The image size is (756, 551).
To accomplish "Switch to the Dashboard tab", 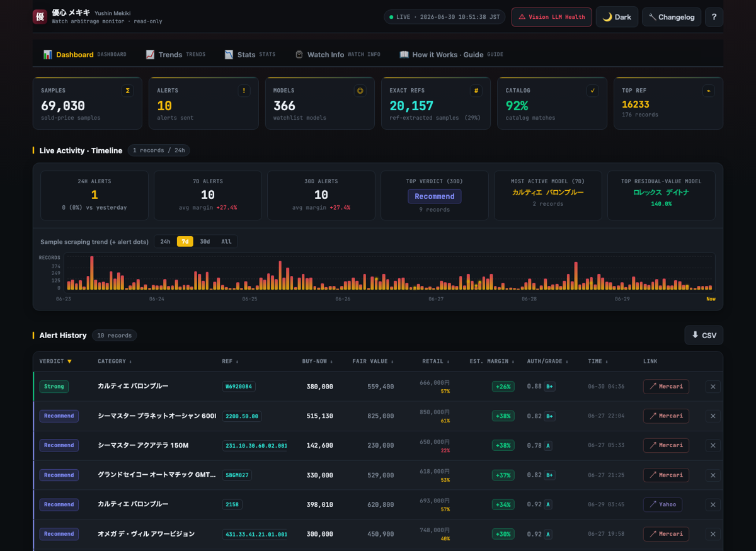I will tap(84, 55).
